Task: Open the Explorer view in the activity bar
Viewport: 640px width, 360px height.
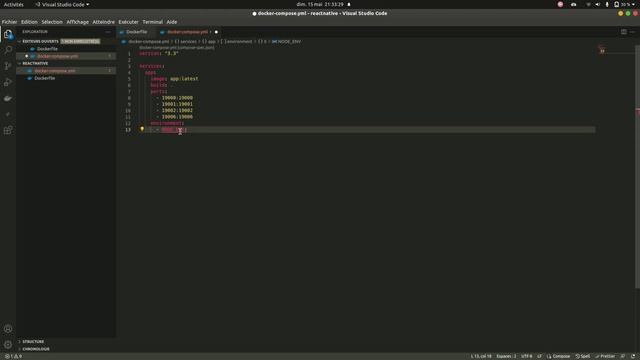Action: point(8,34)
